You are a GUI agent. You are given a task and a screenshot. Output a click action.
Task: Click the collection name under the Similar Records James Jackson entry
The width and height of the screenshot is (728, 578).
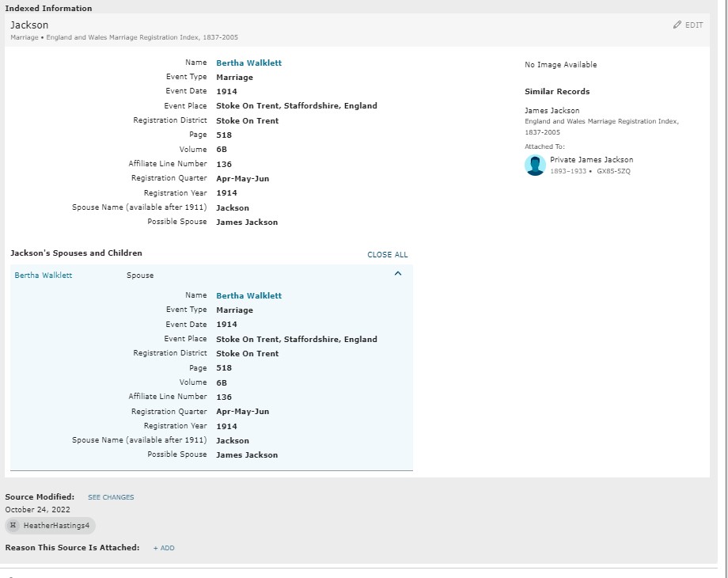tap(601, 127)
